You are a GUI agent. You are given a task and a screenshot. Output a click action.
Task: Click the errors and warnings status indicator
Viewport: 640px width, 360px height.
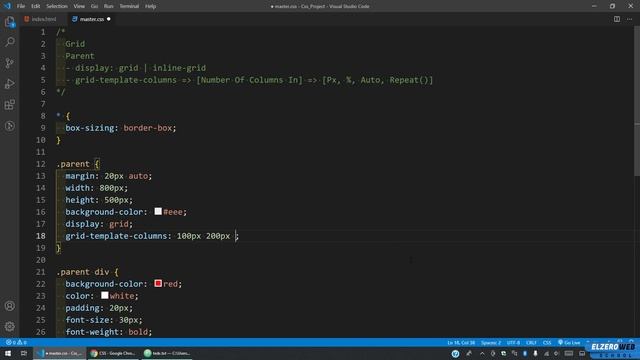(16, 342)
